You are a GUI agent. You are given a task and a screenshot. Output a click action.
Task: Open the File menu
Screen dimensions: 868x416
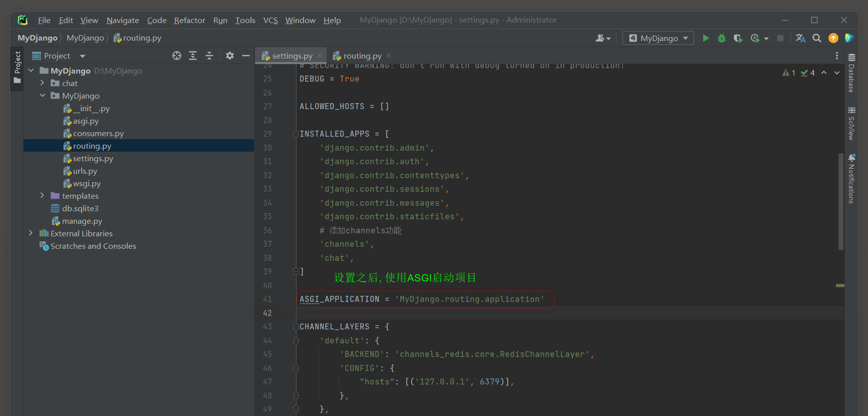pyautogui.click(x=44, y=20)
